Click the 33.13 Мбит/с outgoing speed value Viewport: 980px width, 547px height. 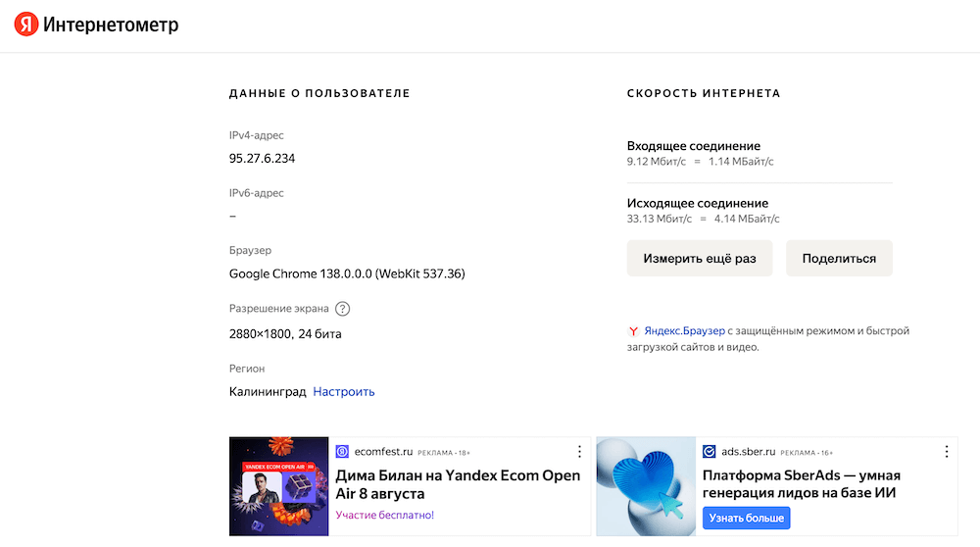[x=660, y=219]
